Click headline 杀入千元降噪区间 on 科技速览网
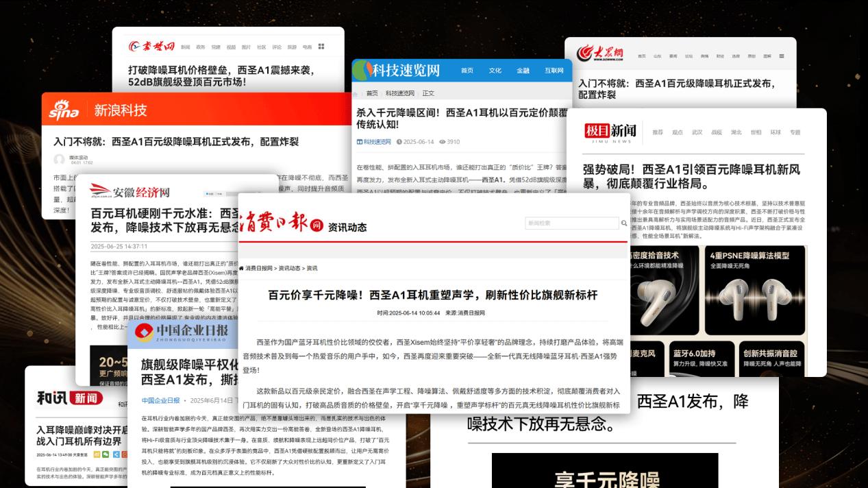The image size is (868, 488). click(462, 119)
